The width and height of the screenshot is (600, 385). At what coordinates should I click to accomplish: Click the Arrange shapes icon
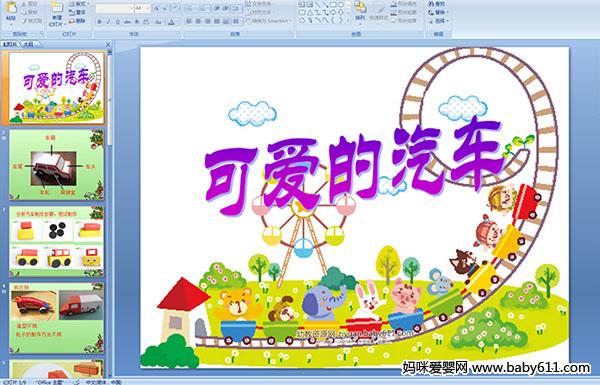pos(360,11)
